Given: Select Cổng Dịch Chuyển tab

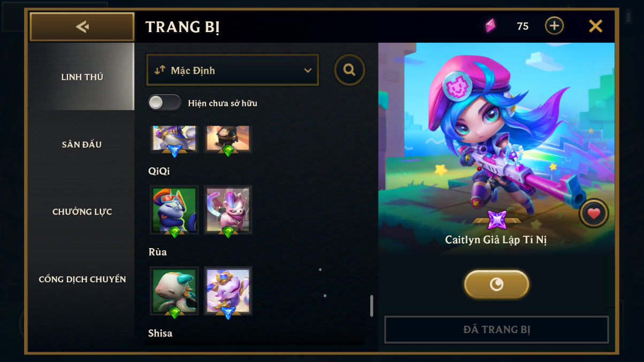Looking at the screenshot, I should (82, 279).
